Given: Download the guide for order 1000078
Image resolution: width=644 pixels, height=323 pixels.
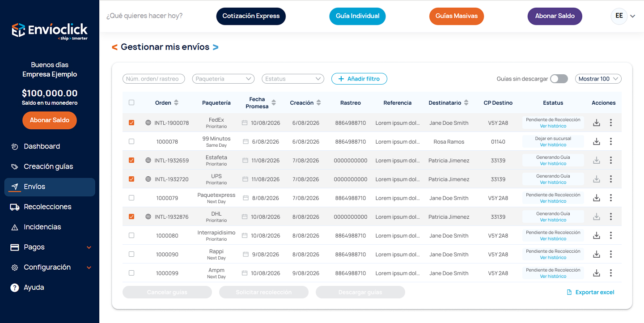Looking at the screenshot, I should [x=596, y=141].
